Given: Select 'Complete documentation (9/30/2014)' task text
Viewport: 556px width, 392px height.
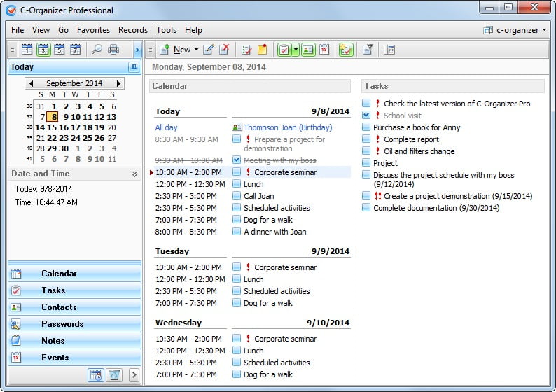Looking at the screenshot, I should click(436, 208).
